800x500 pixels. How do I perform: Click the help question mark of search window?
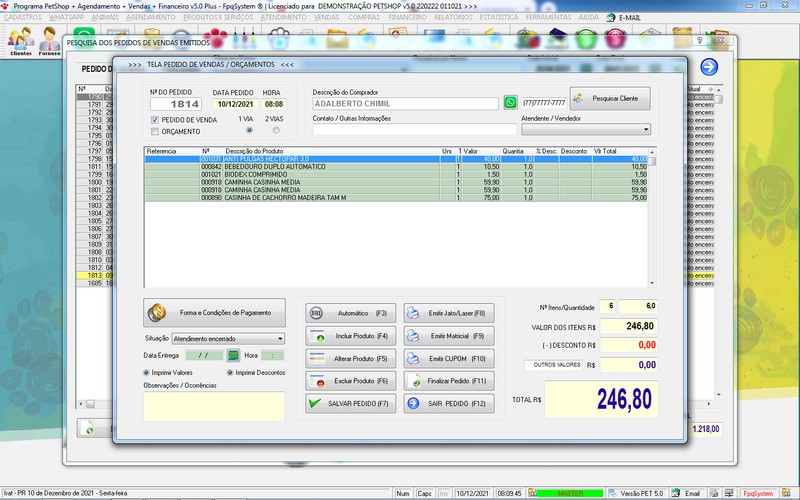click(699, 40)
